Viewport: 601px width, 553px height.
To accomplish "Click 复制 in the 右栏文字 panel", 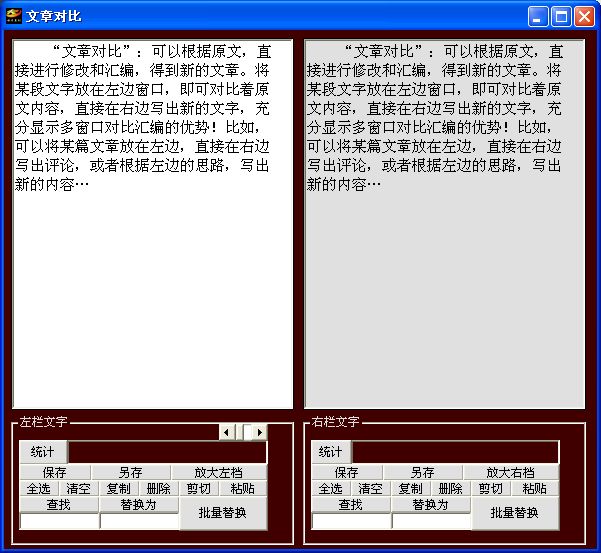I will point(411,488).
